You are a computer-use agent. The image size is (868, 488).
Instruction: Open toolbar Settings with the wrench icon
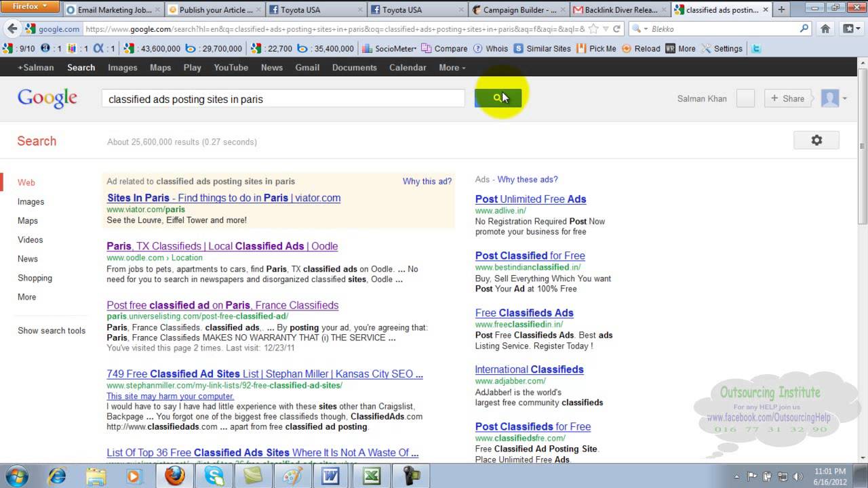click(722, 49)
